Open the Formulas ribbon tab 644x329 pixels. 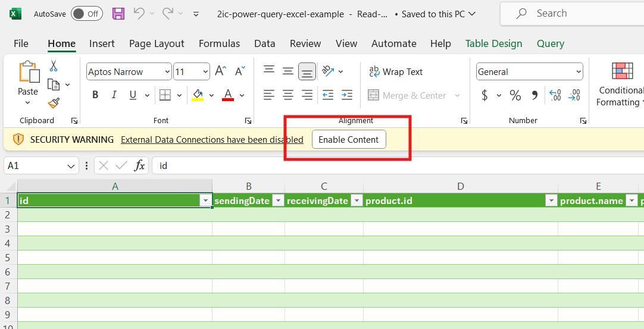point(219,43)
